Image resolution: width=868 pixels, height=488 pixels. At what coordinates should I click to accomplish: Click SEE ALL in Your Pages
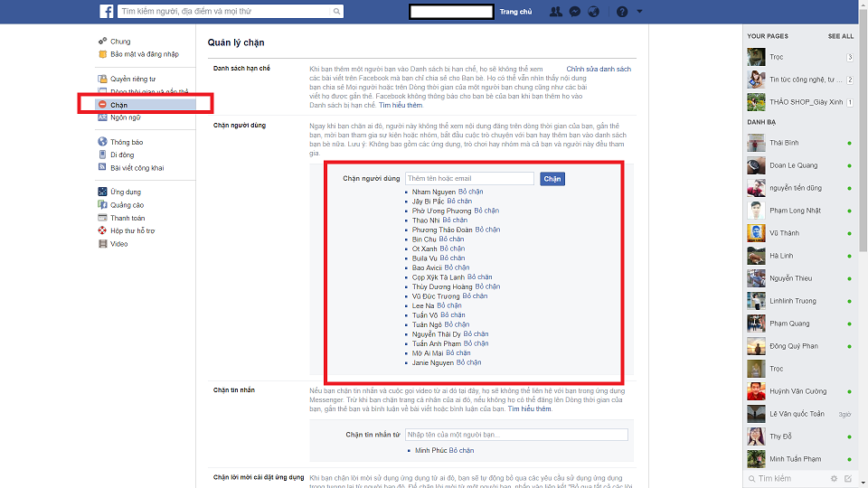point(840,36)
